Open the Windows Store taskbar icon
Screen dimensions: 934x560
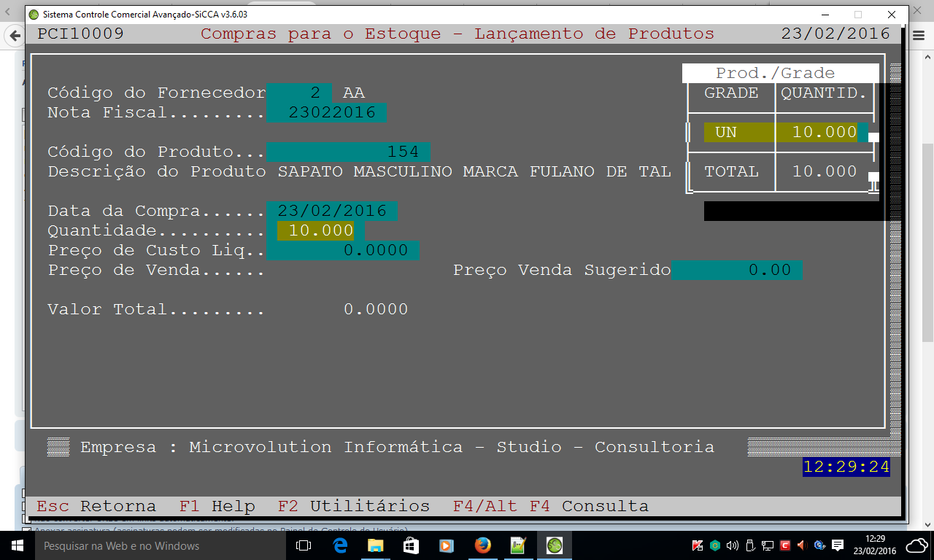click(x=411, y=545)
